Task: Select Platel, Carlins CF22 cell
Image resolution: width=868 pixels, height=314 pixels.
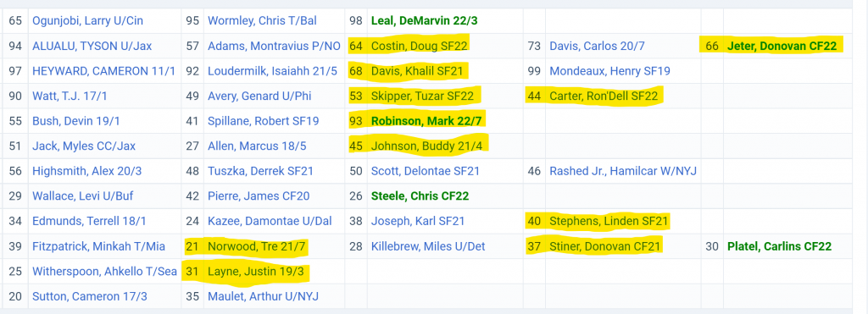Action: (x=780, y=246)
